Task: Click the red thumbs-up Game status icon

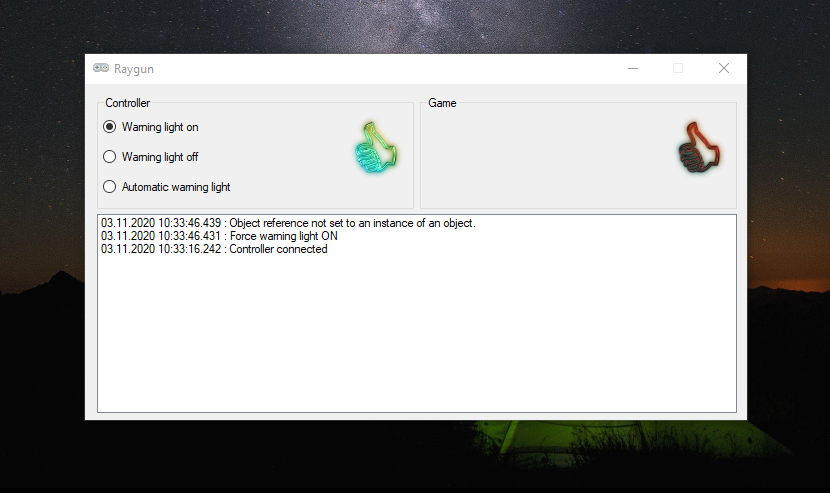Action: [x=699, y=148]
